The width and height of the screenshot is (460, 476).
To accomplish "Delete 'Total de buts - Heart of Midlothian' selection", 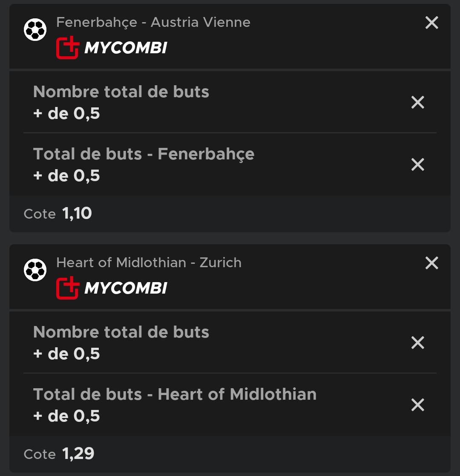I will (417, 405).
